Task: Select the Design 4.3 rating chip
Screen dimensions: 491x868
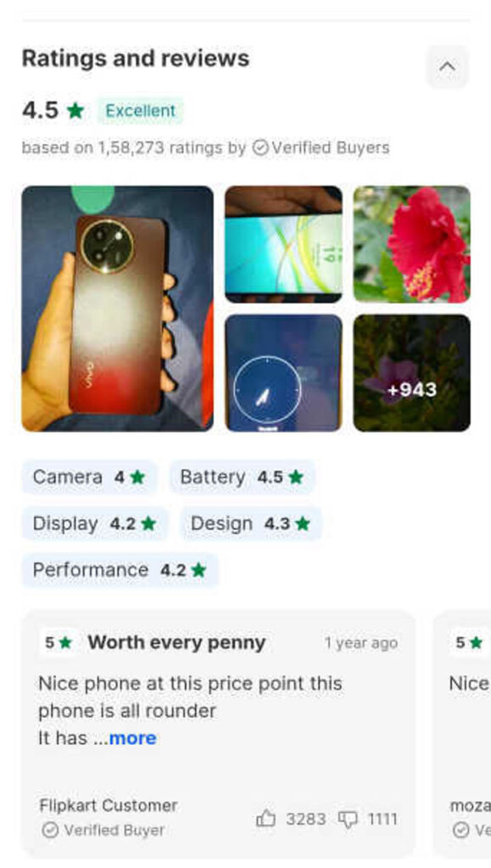Action: pos(251,523)
